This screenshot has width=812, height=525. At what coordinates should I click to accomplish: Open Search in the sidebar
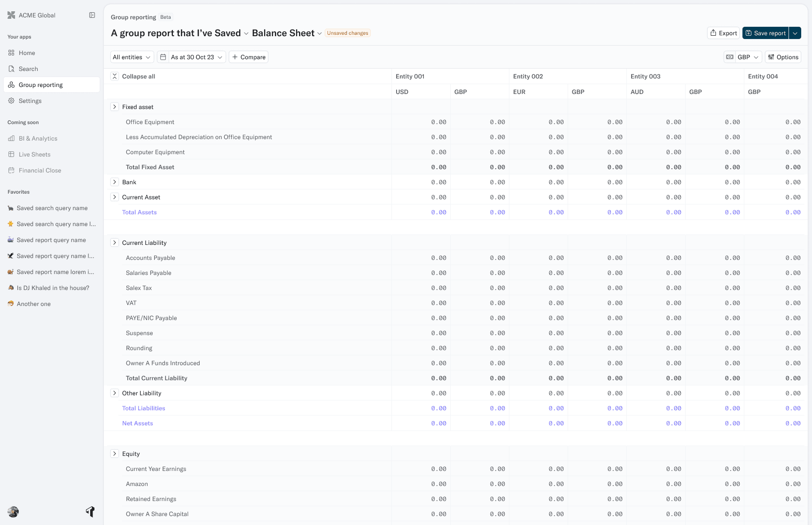pyautogui.click(x=28, y=69)
